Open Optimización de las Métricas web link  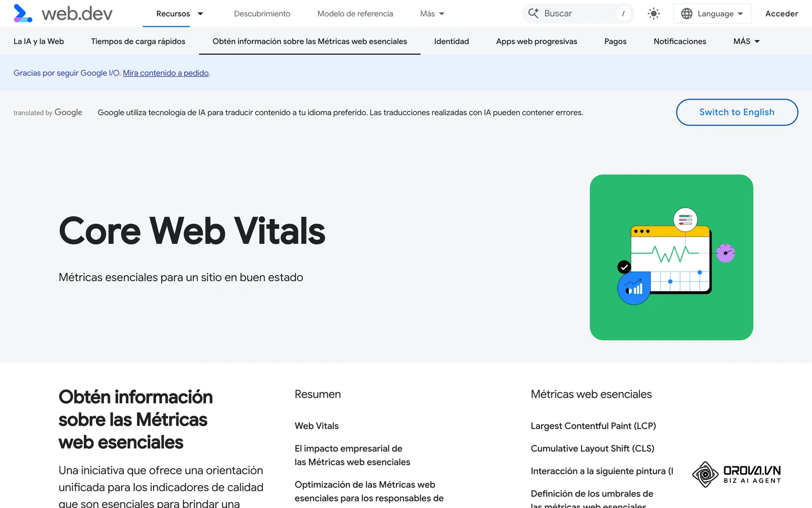coord(369,491)
